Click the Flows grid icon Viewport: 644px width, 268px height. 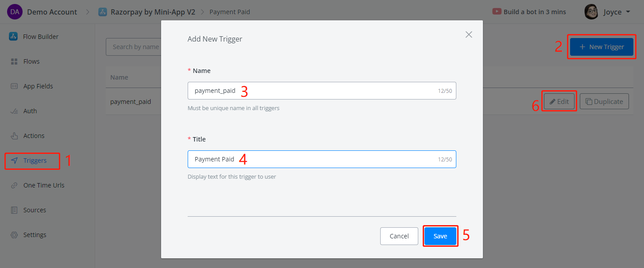click(14, 61)
